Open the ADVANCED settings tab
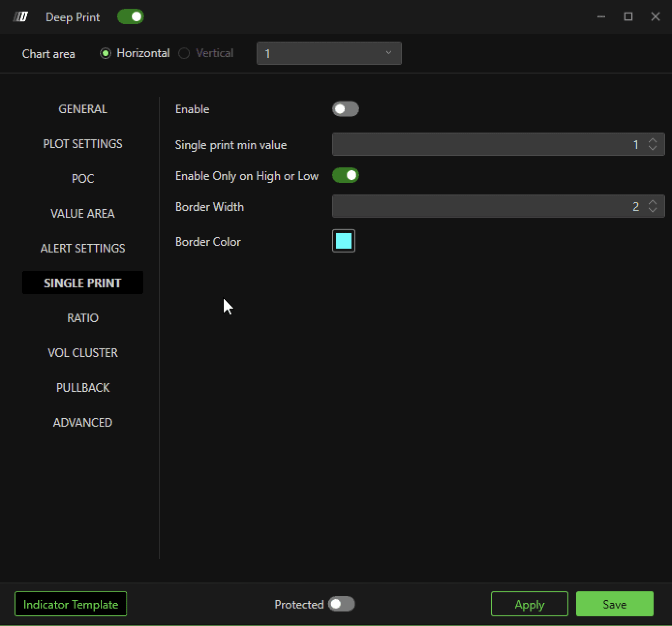This screenshot has width=672, height=626. click(x=83, y=422)
